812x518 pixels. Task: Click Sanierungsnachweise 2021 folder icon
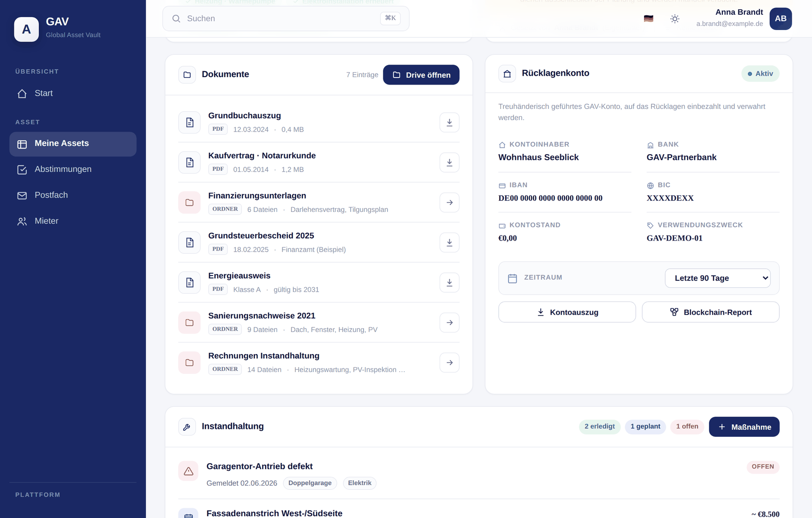click(190, 323)
